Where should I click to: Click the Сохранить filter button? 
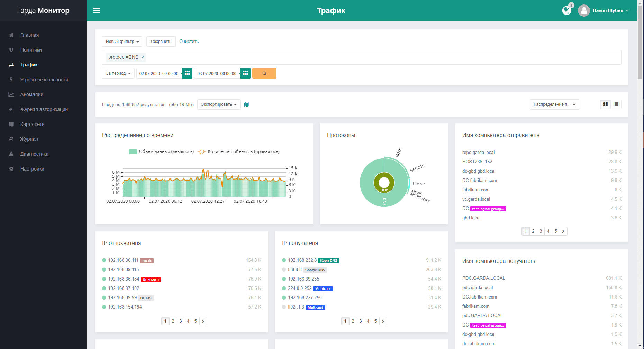pos(161,42)
